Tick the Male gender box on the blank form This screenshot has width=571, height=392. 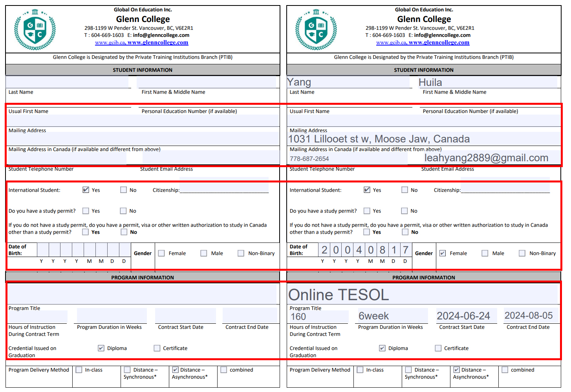(x=203, y=253)
